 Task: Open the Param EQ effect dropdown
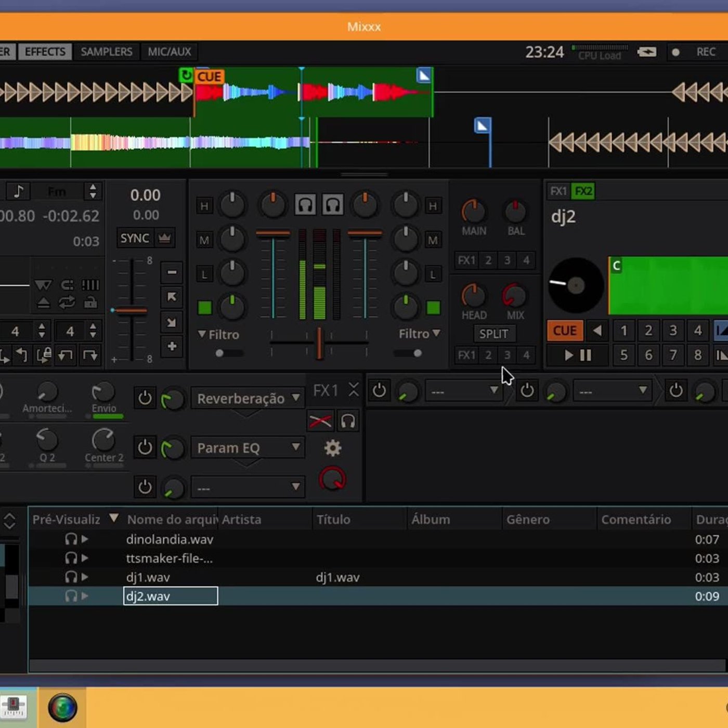(x=247, y=448)
